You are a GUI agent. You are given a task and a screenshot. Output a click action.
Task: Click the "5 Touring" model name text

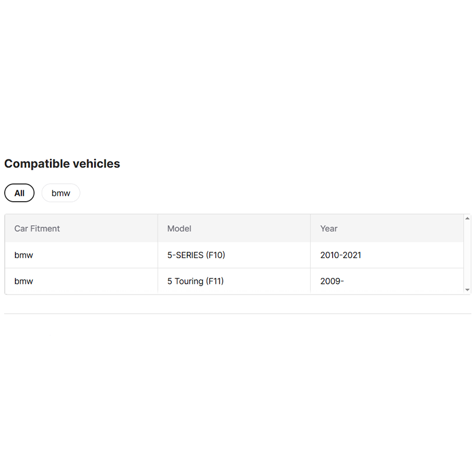pos(185,281)
